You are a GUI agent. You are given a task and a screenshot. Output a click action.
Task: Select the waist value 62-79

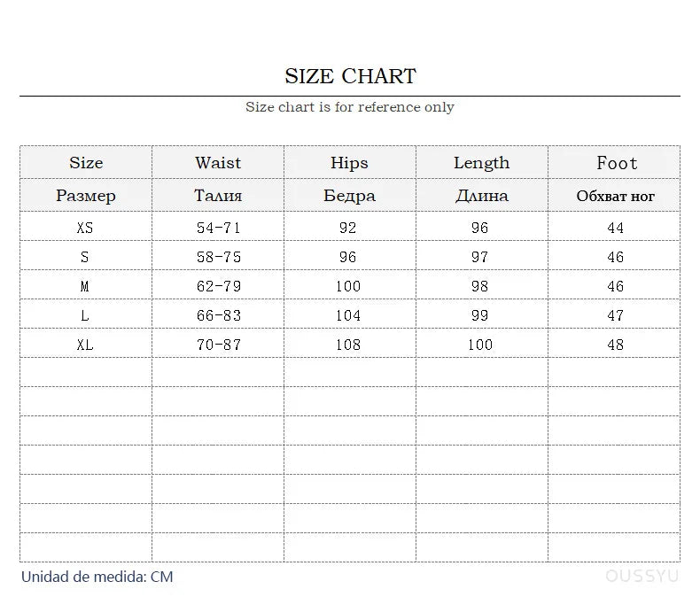218,286
